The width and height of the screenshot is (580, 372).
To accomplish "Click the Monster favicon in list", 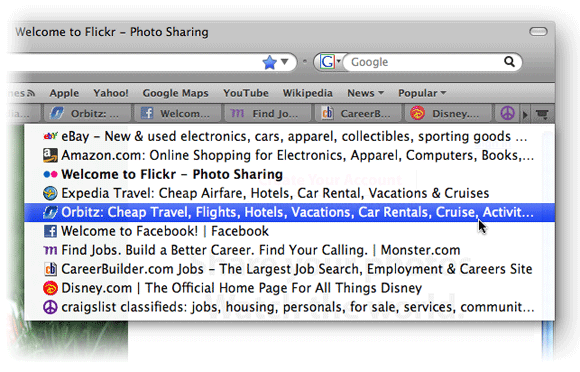I will 50,251.
